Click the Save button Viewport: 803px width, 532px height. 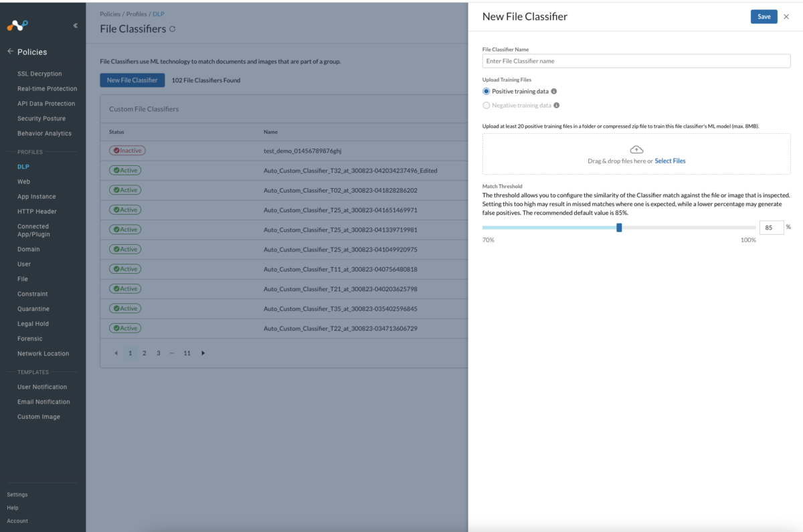pos(764,17)
